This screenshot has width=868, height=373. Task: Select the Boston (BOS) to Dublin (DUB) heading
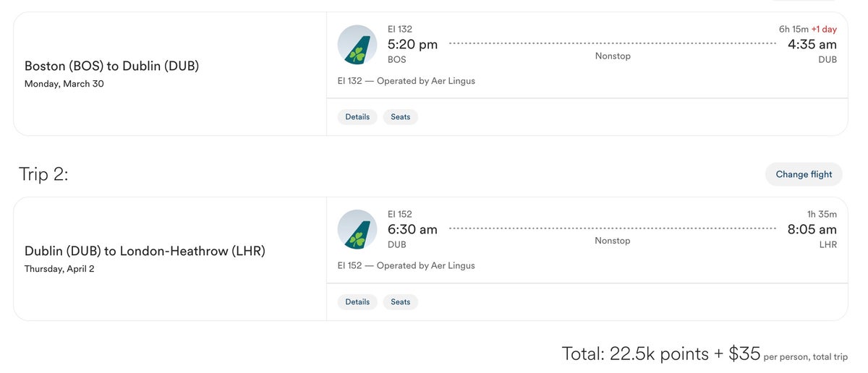[111, 66]
